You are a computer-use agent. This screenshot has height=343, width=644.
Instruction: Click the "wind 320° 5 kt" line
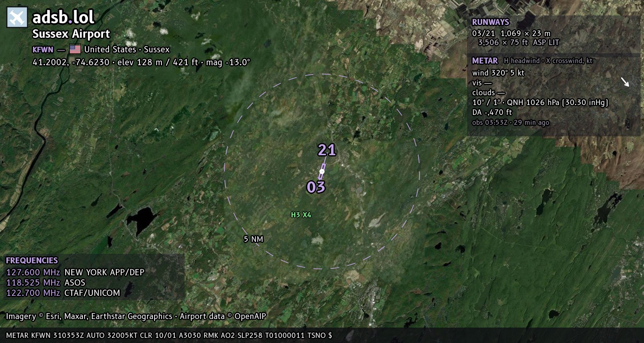pyautogui.click(x=498, y=73)
